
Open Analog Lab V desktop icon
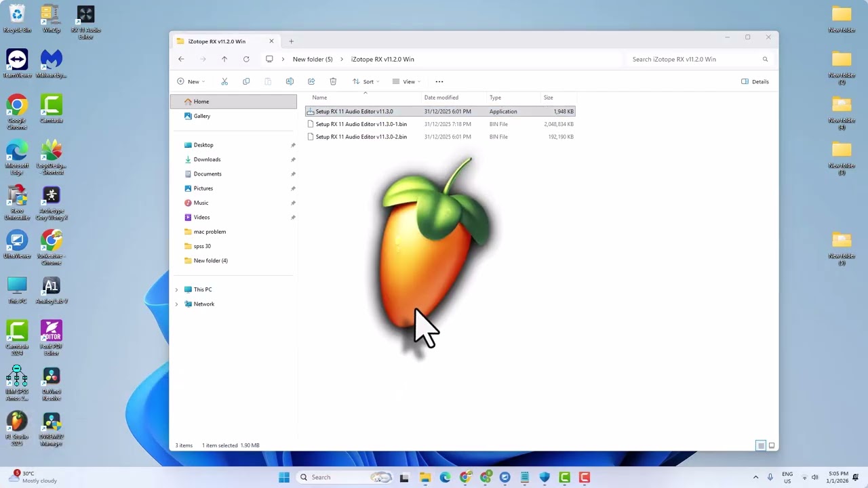tap(52, 291)
